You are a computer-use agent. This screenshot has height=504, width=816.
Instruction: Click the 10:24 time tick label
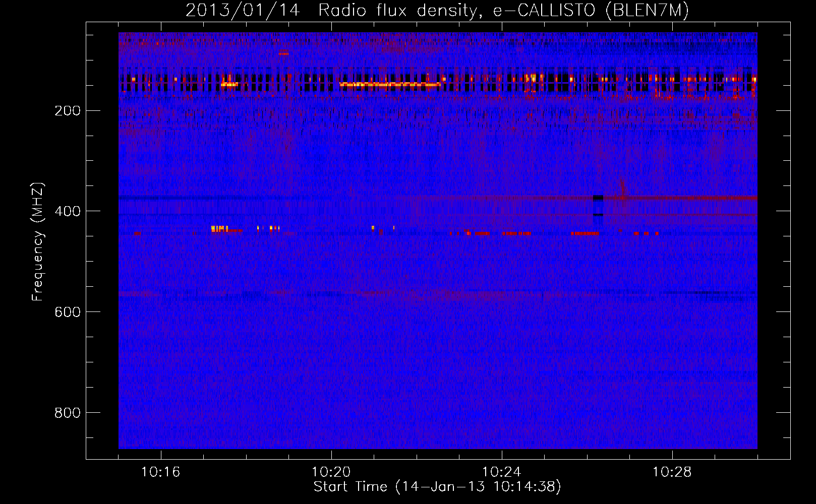click(x=502, y=472)
